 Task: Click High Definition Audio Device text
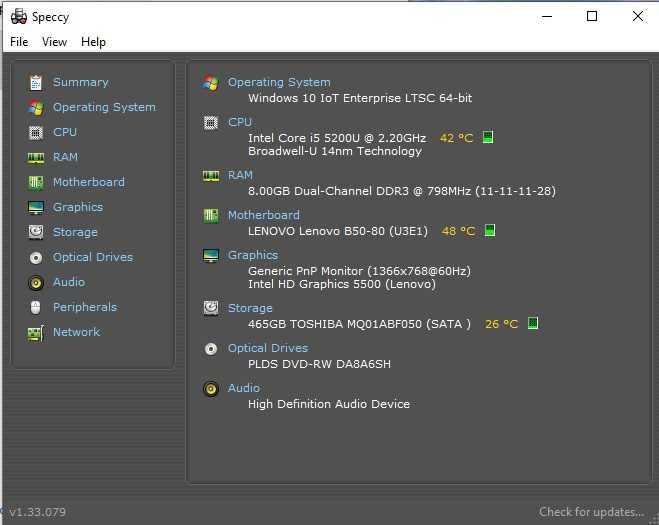[329, 404]
